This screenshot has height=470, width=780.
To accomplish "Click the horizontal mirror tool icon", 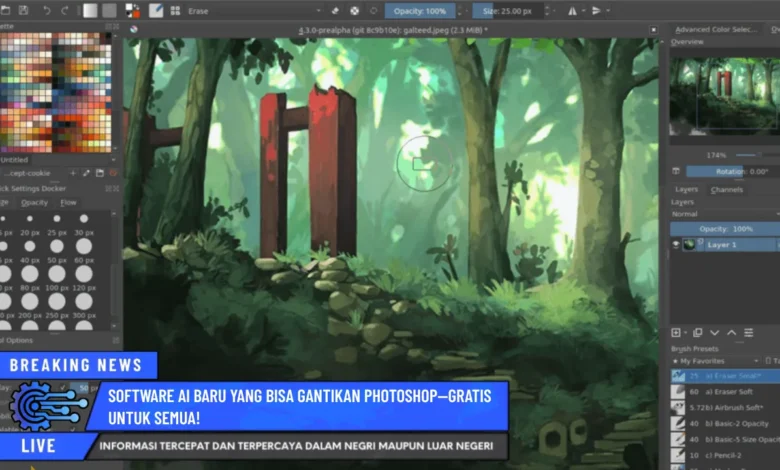I will [x=573, y=11].
